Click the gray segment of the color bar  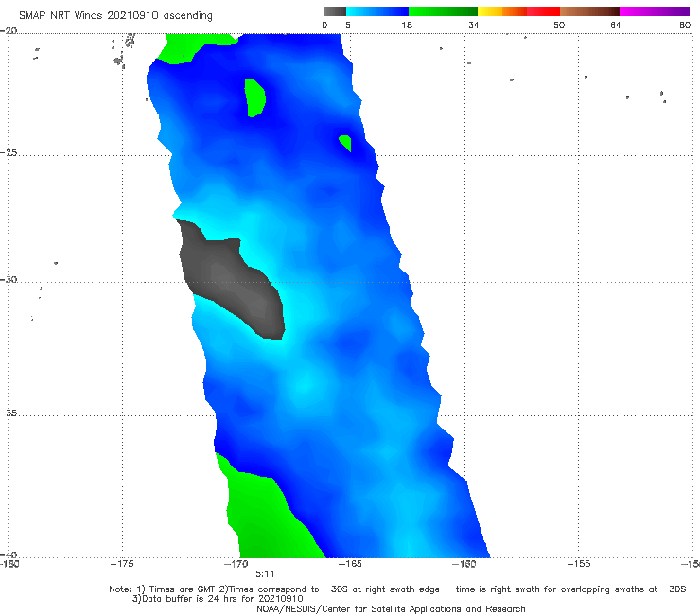tap(335, 11)
